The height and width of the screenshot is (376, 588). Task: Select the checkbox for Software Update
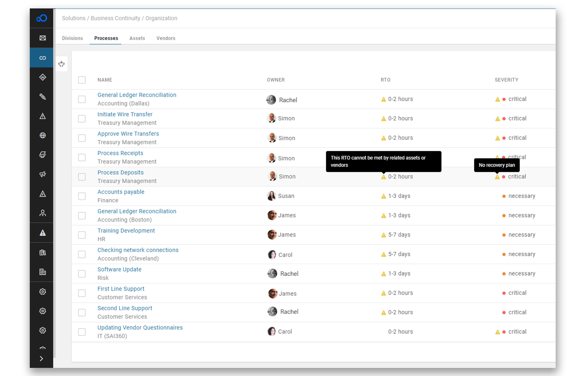[x=81, y=274]
